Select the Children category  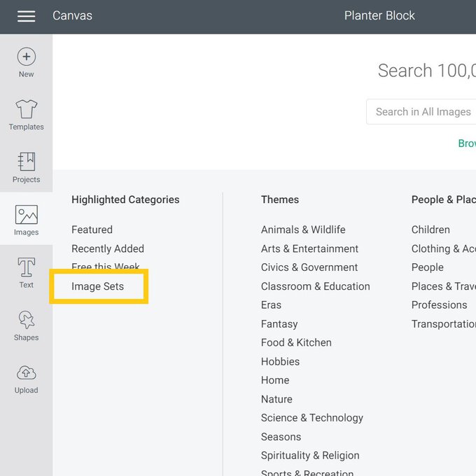[x=430, y=230]
